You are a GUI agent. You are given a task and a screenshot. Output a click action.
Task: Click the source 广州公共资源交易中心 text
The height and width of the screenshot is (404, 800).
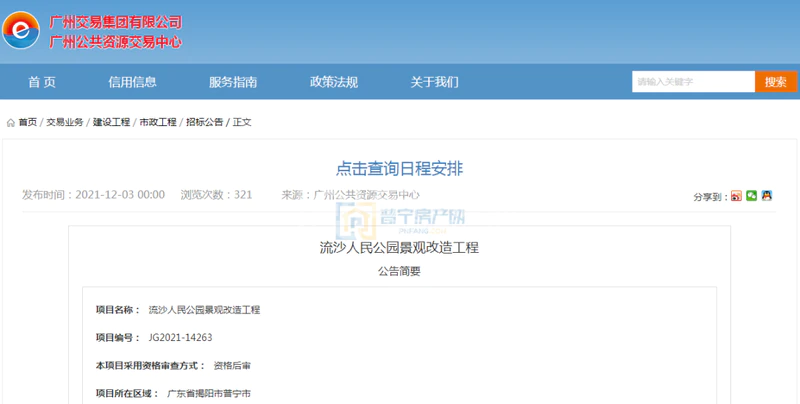[366, 195]
